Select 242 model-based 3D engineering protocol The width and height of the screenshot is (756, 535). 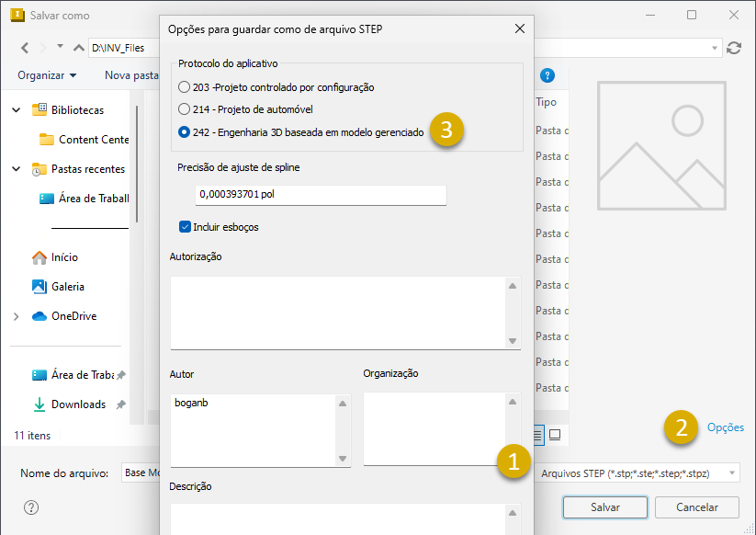click(184, 131)
